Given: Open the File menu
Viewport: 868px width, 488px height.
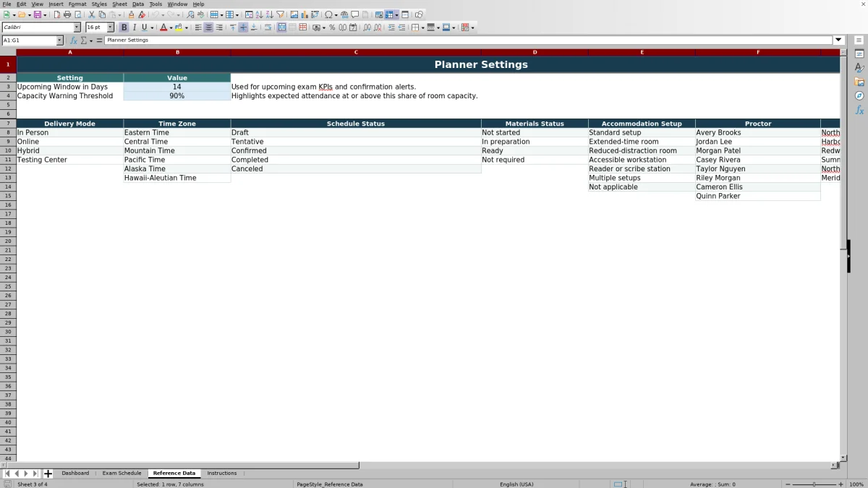Looking at the screenshot, I should click(6, 4).
